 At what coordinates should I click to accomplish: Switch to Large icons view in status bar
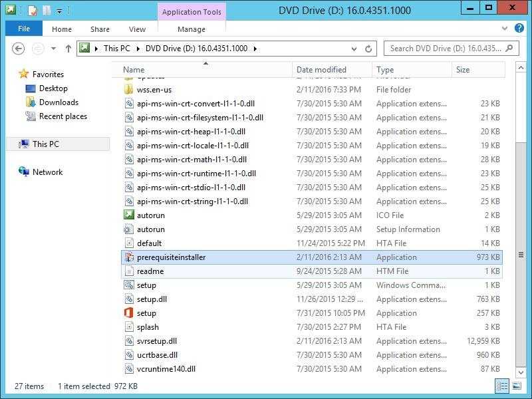click(517, 386)
